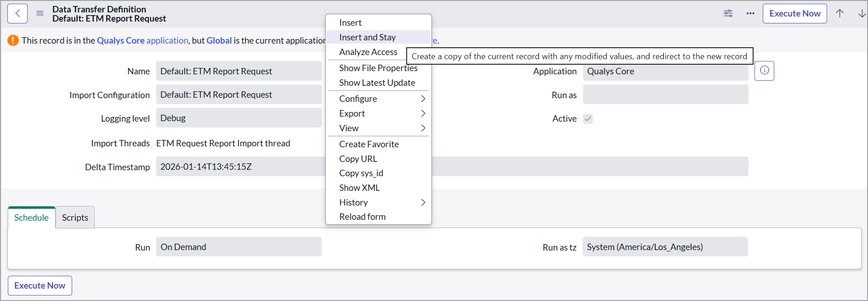868x301 pixels.
Task: Click the Run as field
Action: click(x=665, y=95)
